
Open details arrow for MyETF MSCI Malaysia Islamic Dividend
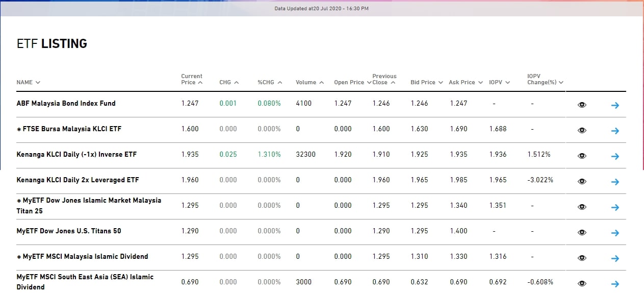click(615, 258)
